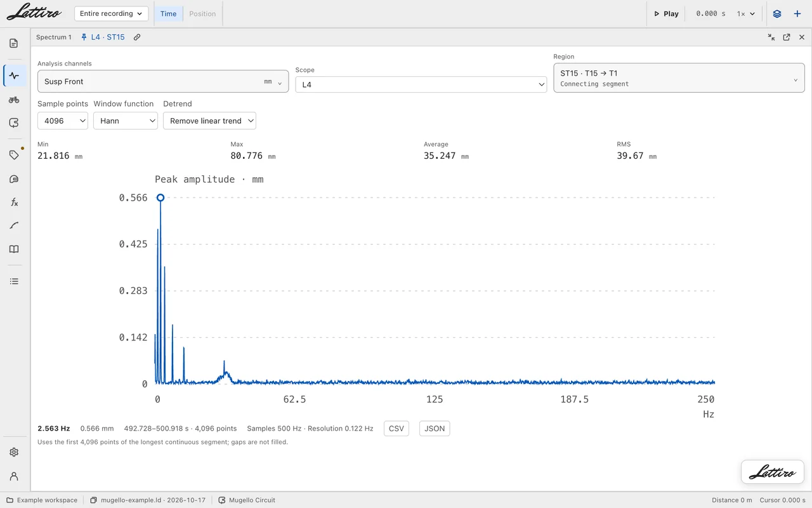Add a new panel with plus icon
Image resolution: width=812 pixels, height=508 pixels.
[797, 13]
